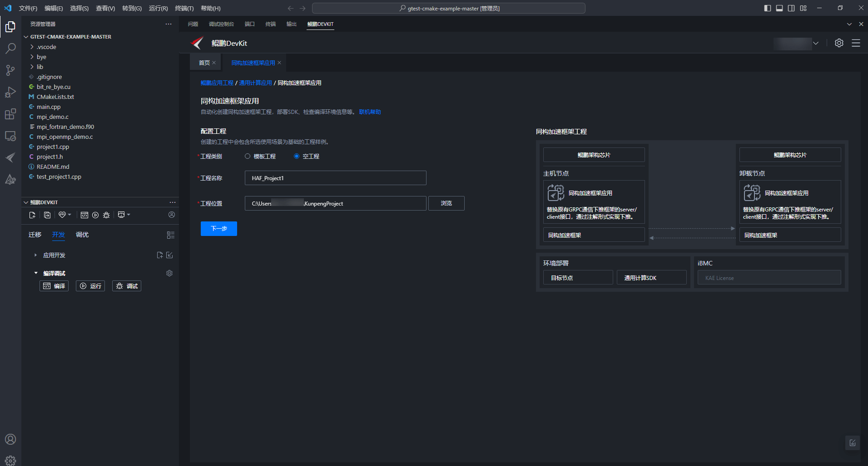Switch to the 调试控制台 panel tab

pyautogui.click(x=221, y=24)
